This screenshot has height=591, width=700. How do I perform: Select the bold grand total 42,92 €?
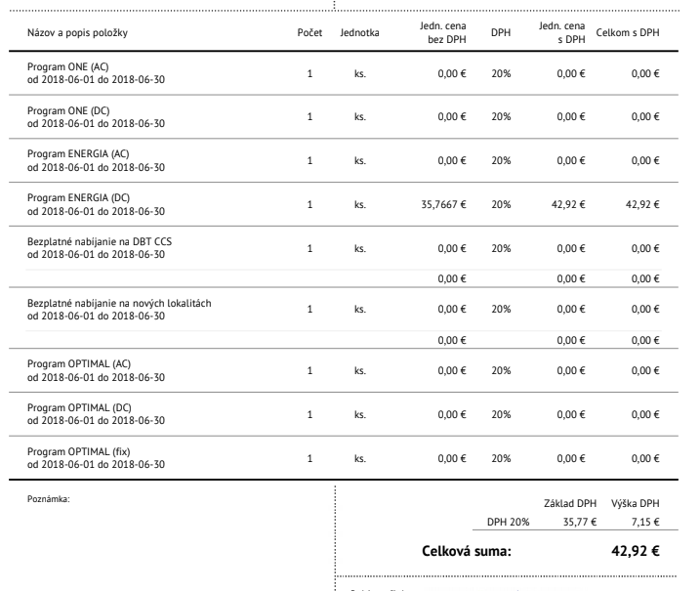636,551
